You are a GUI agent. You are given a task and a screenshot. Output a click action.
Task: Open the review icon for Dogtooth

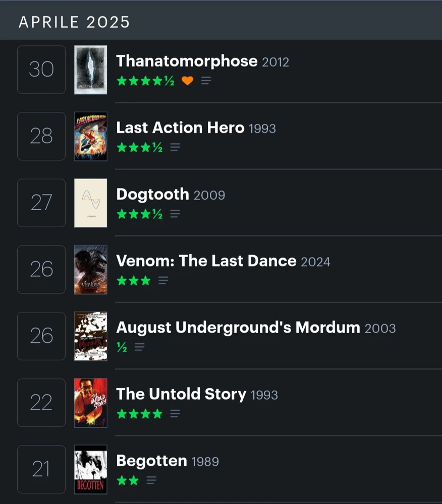175,214
